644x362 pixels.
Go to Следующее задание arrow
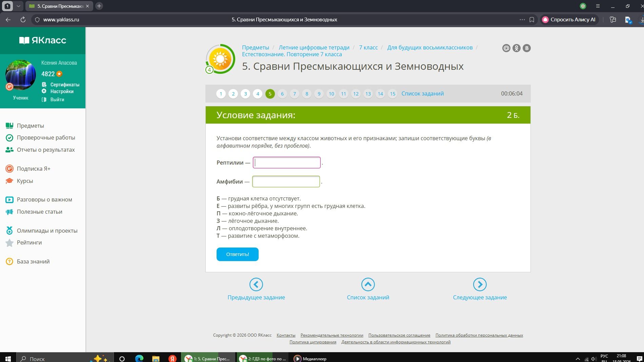point(480,284)
